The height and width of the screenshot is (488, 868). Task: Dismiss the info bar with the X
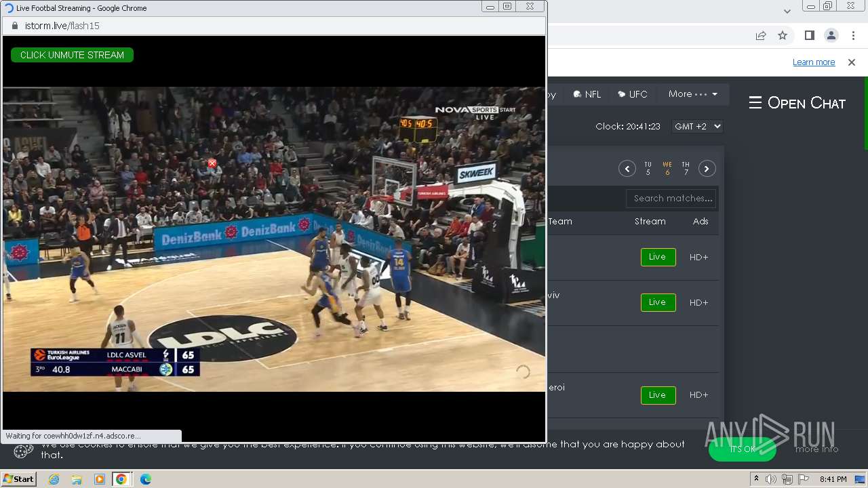(852, 62)
